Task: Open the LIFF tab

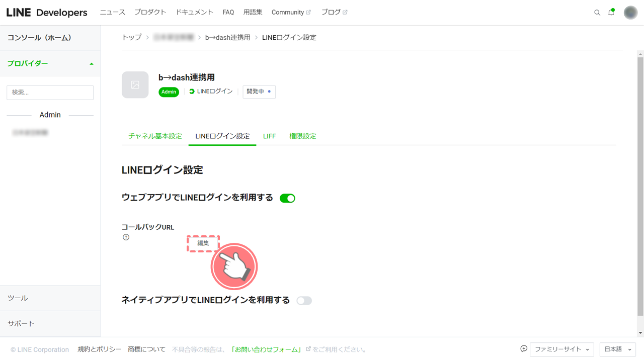Action: pyautogui.click(x=269, y=136)
